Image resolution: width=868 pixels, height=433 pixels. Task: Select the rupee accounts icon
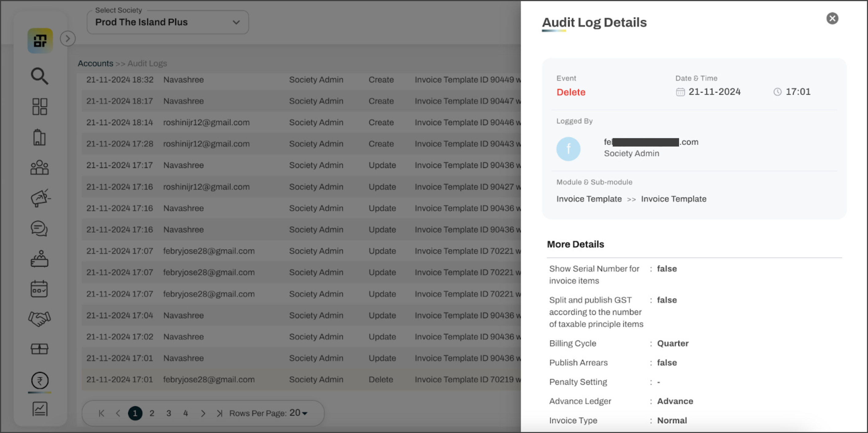point(40,381)
